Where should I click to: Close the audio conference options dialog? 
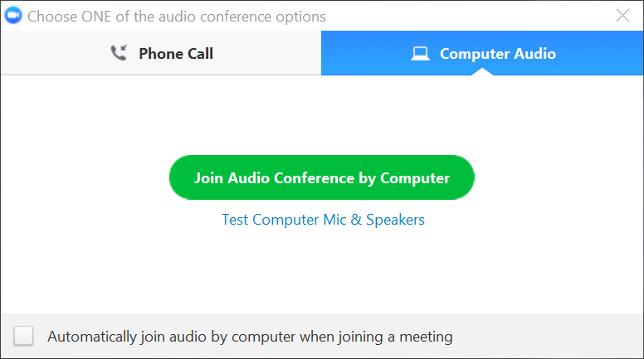[622, 16]
